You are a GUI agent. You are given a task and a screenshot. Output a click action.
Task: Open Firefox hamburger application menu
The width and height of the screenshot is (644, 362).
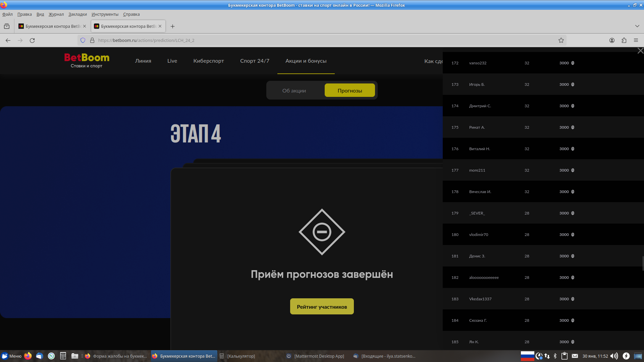coord(636,40)
